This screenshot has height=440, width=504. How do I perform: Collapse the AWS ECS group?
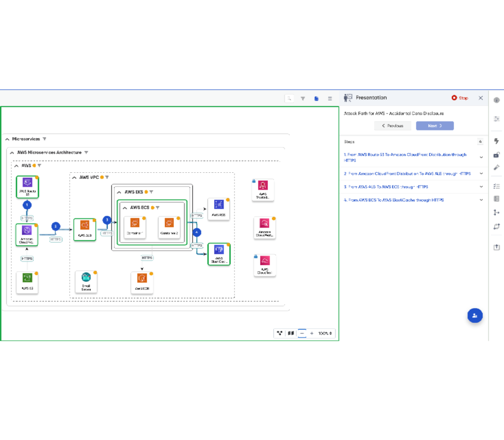[x=125, y=208]
